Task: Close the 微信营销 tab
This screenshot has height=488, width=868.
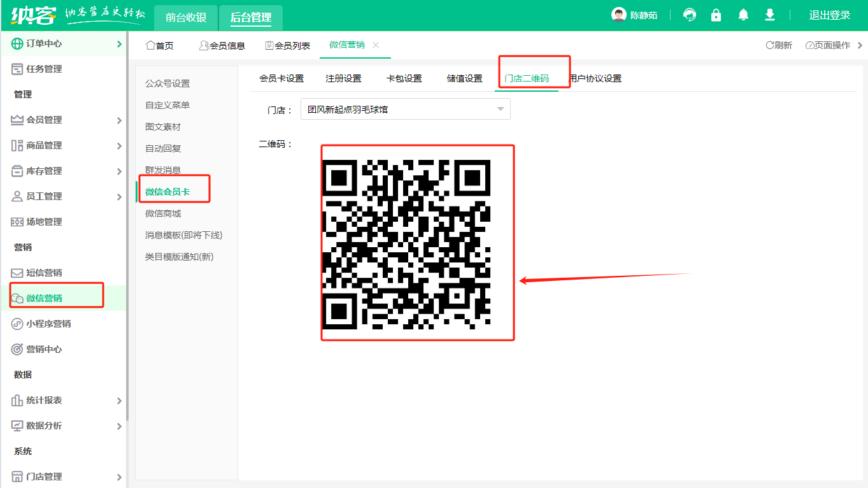Action: click(x=376, y=45)
